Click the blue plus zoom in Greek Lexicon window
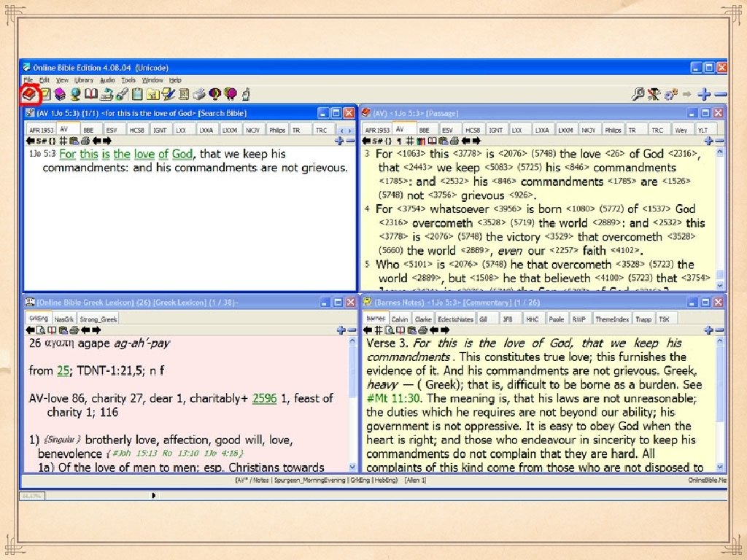Viewport: 747px width, 560px height. pyautogui.click(x=341, y=330)
